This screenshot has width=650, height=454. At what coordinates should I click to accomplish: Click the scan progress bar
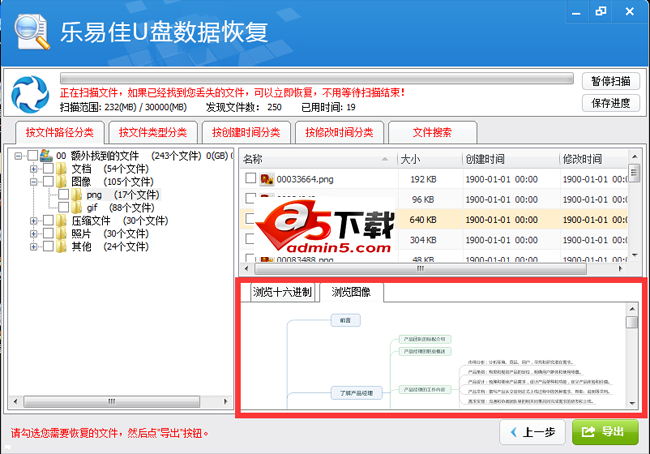(x=317, y=78)
